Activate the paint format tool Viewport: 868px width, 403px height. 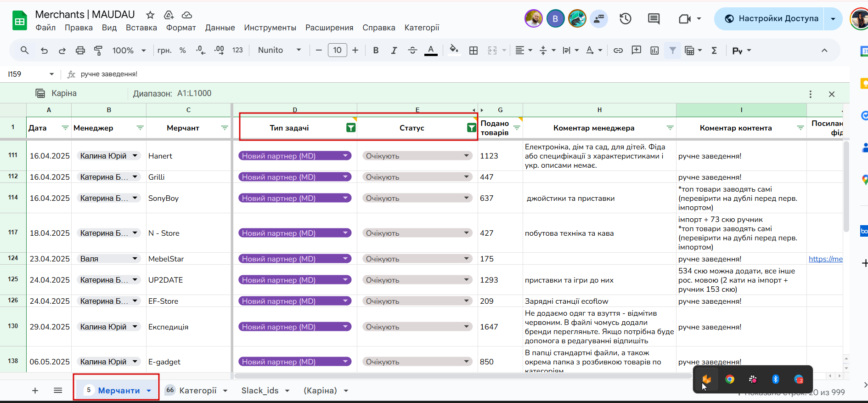(98, 51)
